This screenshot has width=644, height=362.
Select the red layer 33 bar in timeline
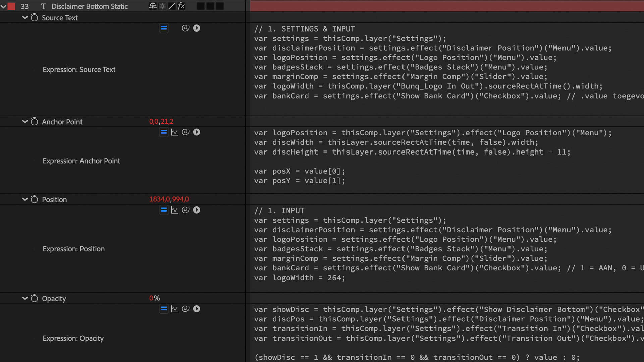pos(447,6)
